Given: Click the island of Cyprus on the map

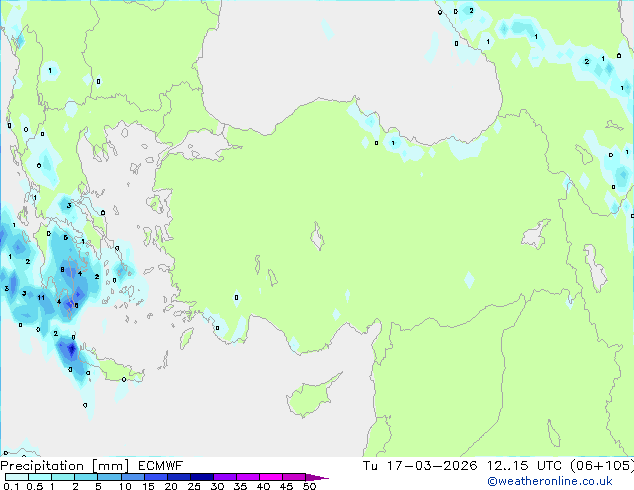Looking at the screenshot, I should pos(311,397).
